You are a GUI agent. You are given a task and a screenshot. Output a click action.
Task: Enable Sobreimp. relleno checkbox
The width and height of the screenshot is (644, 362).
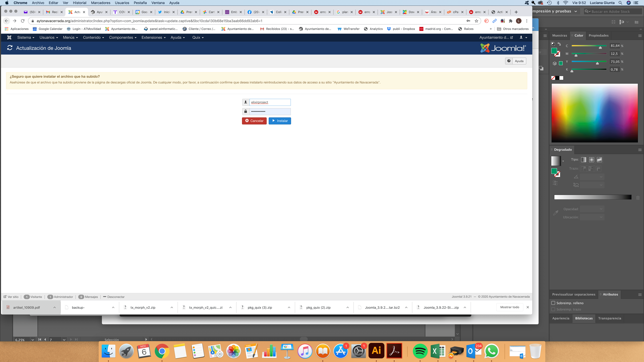553,303
